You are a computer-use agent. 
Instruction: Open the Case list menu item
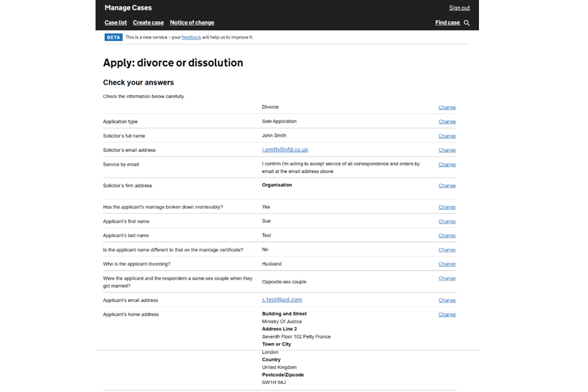[x=116, y=23]
